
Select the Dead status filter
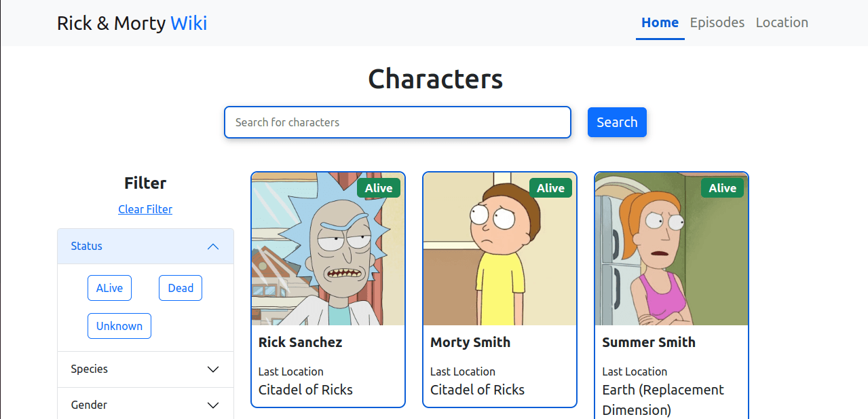(180, 288)
